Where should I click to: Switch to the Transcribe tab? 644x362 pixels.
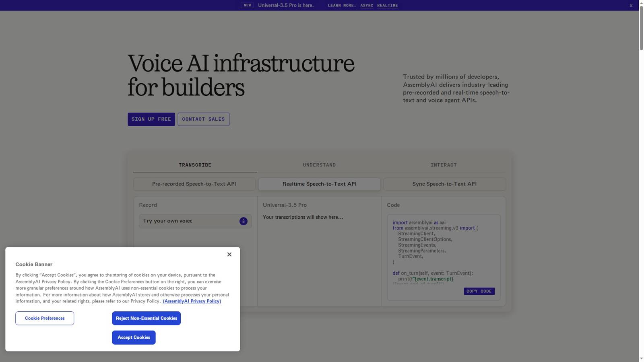[195, 165]
